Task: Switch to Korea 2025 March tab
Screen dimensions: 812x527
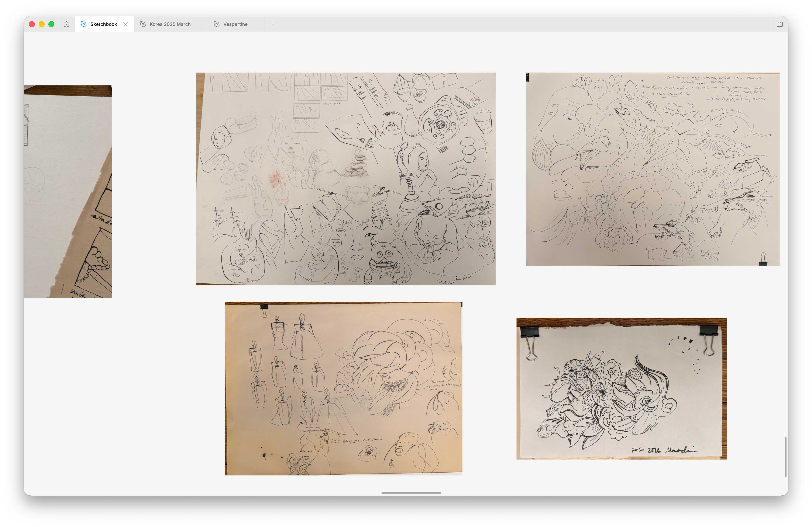Action: coord(170,24)
